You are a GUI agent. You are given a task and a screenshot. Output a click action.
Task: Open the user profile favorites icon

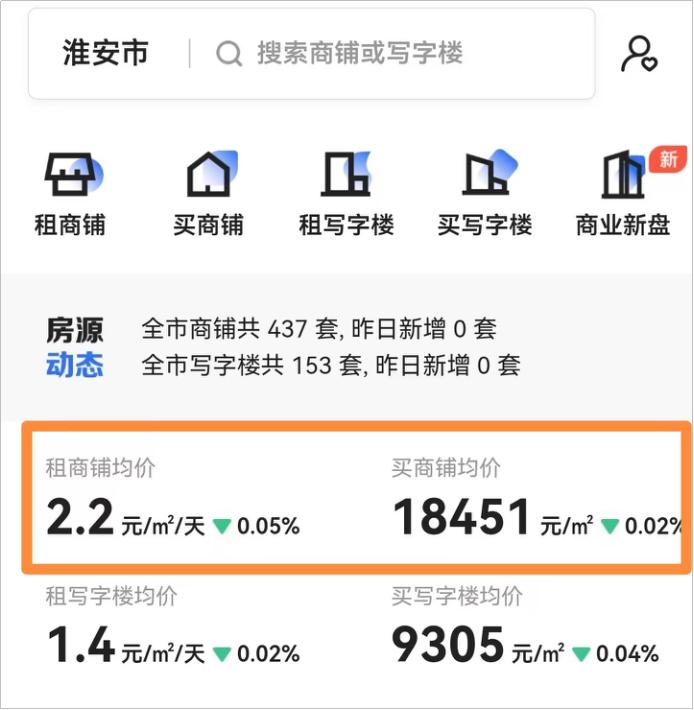tap(639, 54)
